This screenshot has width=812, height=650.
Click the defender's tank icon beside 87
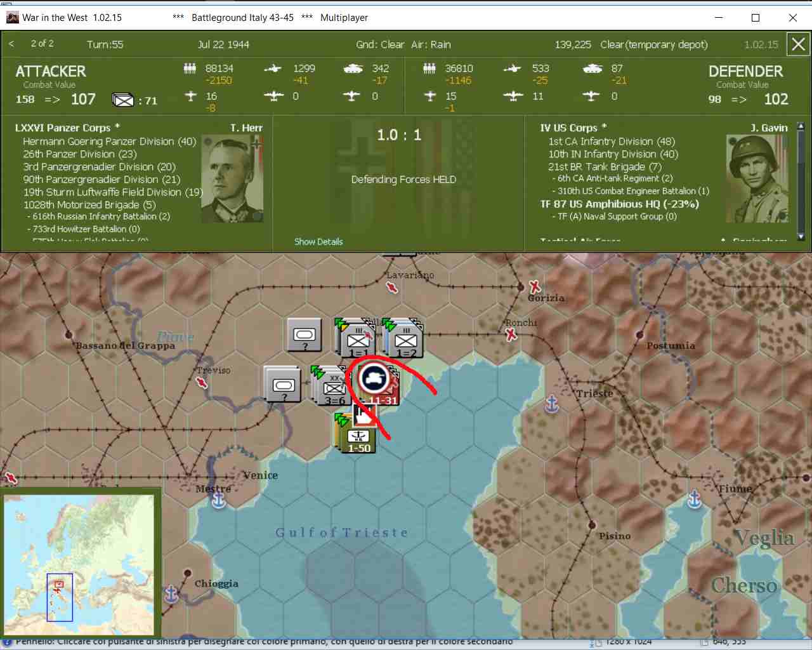point(593,69)
